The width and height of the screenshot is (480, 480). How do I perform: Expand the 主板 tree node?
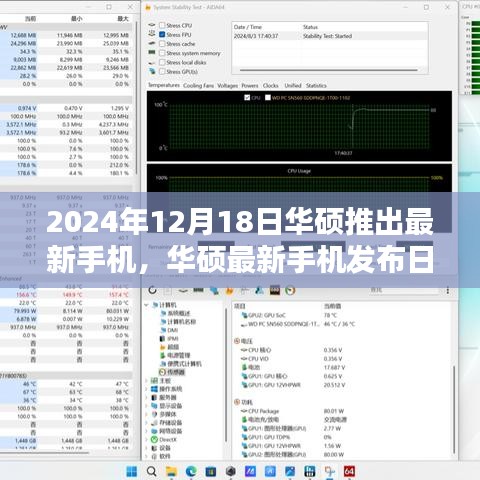click(146, 381)
